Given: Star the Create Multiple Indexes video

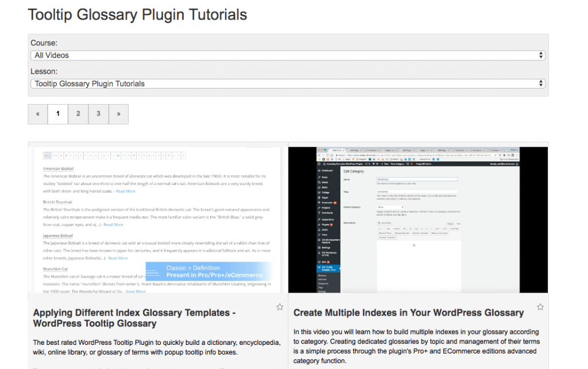Looking at the screenshot, I should click(x=540, y=307).
